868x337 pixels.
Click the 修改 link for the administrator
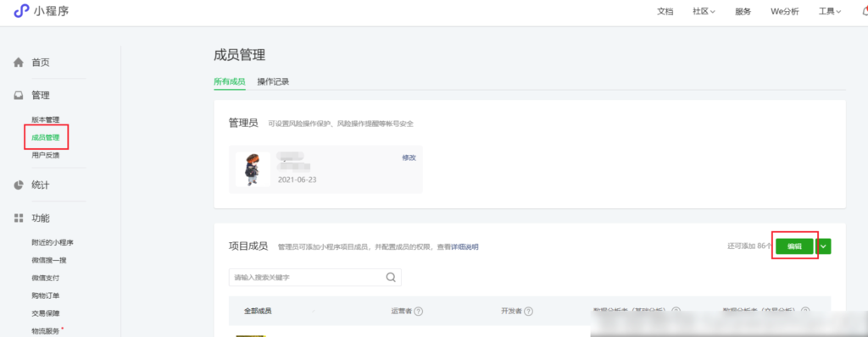coord(409,157)
